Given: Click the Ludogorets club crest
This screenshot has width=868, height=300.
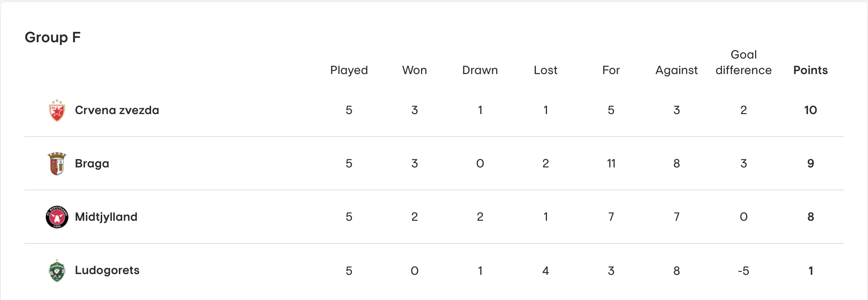Looking at the screenshot, I should [x=57, y=270].
